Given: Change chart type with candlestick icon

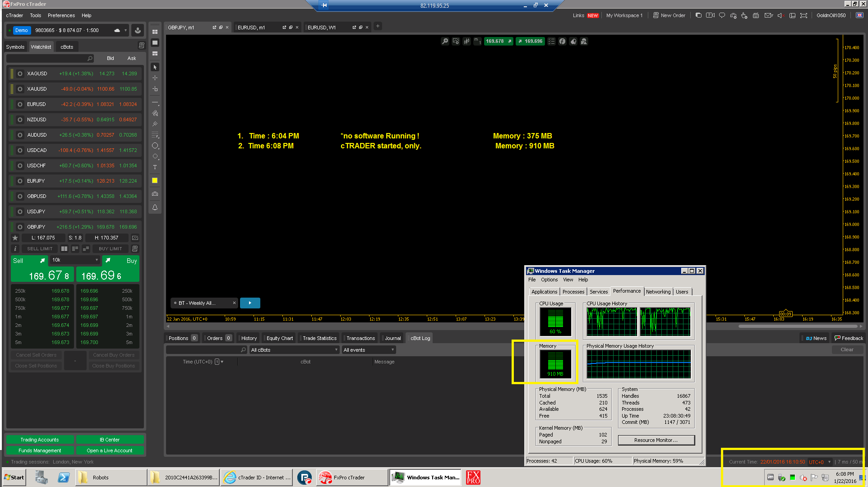Looking at the screenshot, I should coord(467,41).
